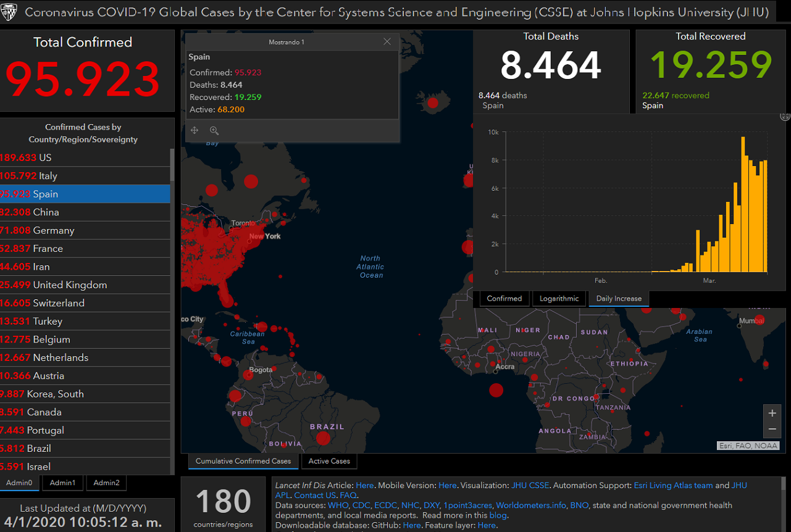
Task: Select China in the country list
Action: coord(85,212)
